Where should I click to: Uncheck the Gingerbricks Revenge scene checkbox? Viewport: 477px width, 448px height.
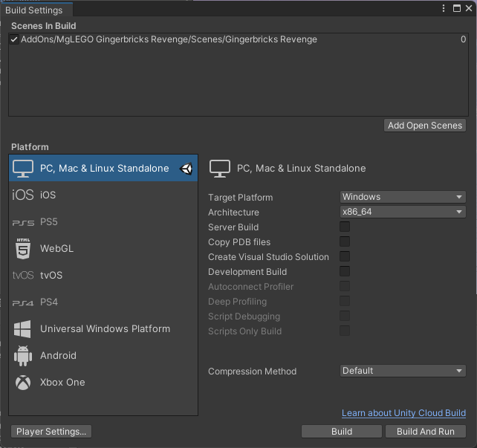(x=14, y=39)
